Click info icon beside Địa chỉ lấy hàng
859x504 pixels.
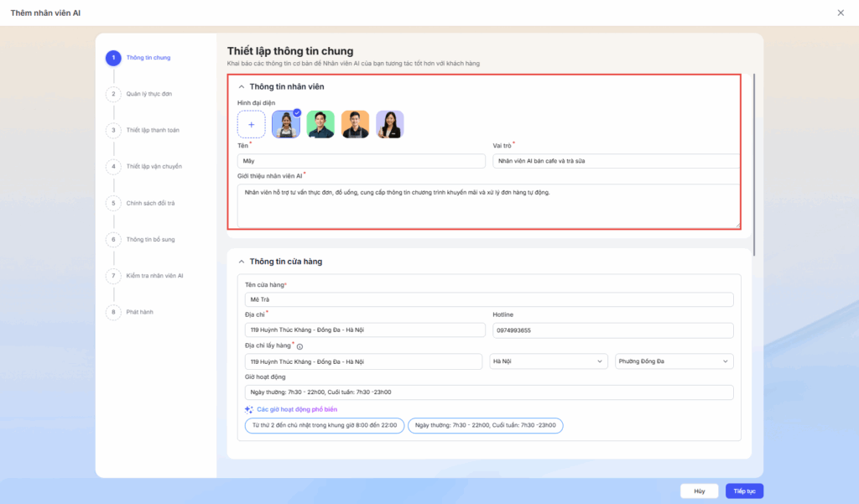(x=299, y=346)
